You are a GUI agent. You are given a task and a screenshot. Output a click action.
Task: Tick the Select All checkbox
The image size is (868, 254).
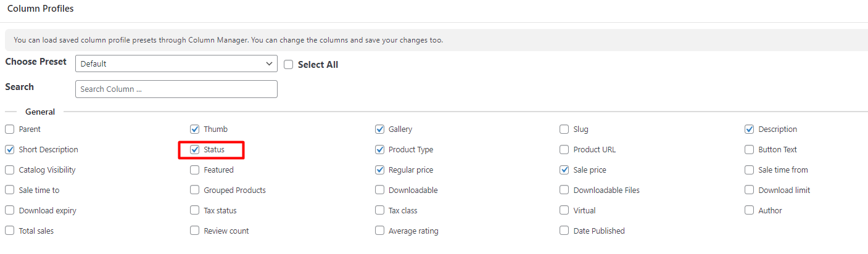point(288,65)
